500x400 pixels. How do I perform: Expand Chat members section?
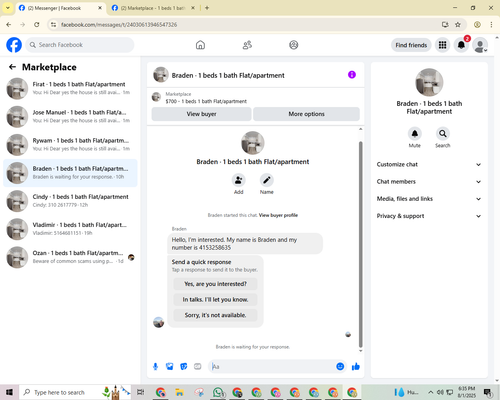[x=429, y=182]
